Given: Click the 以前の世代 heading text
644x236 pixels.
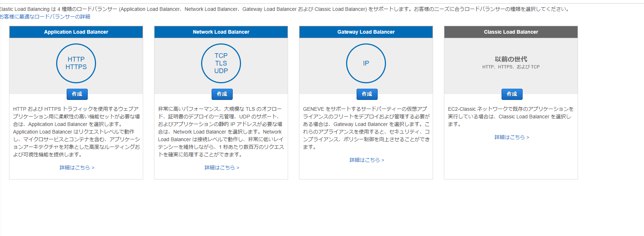Looking at the screenshot, I should click(511, 59).
